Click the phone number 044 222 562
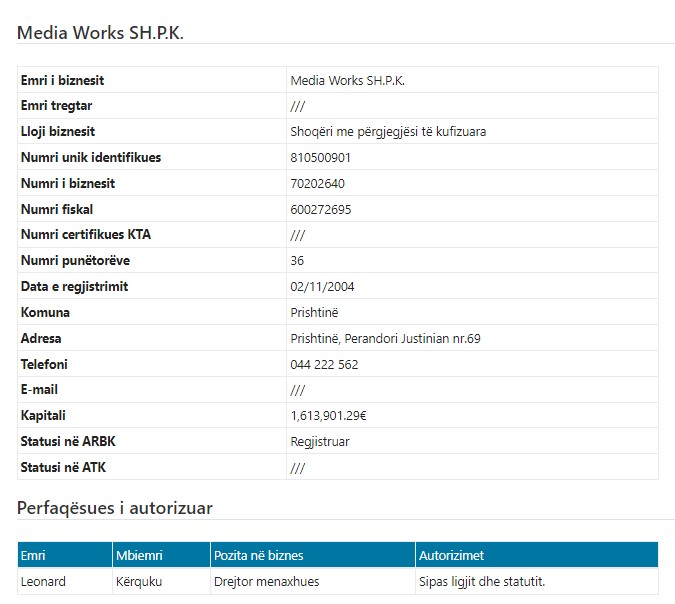 [x=324, y=365]
